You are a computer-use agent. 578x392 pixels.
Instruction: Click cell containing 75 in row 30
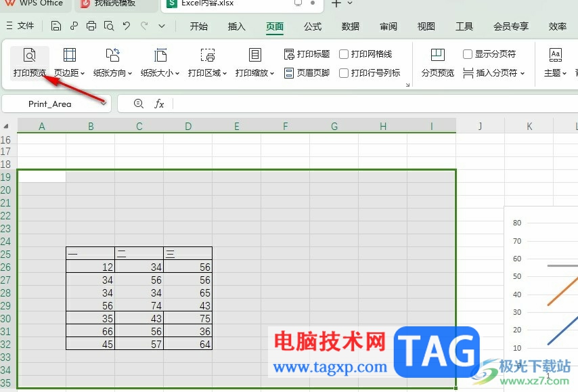click(x=188, y=318)
